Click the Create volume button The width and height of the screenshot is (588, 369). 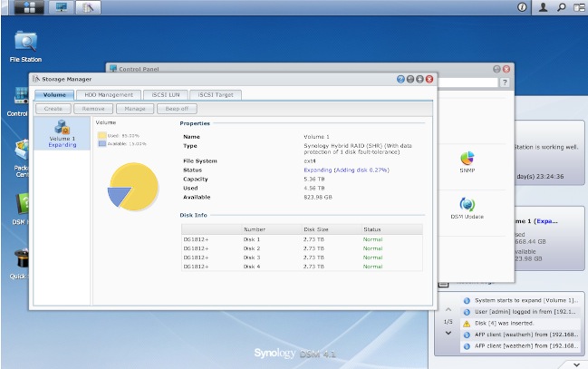point(53,109)
